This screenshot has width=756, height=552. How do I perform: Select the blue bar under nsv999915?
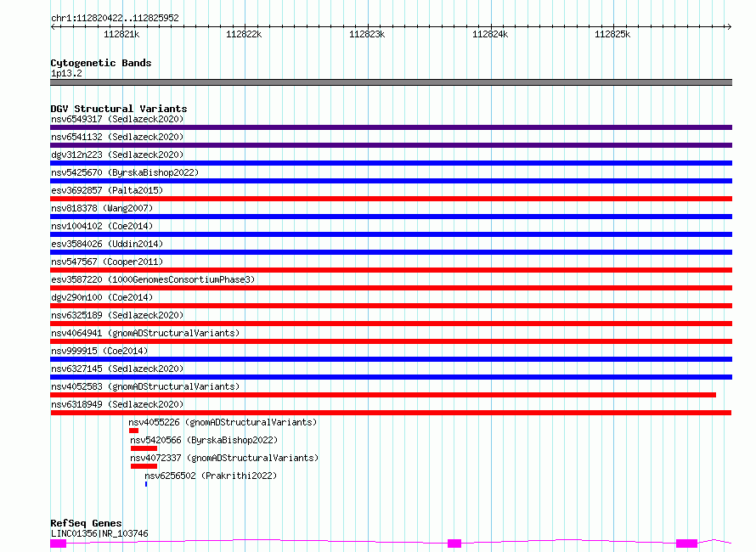coord(391,359)
